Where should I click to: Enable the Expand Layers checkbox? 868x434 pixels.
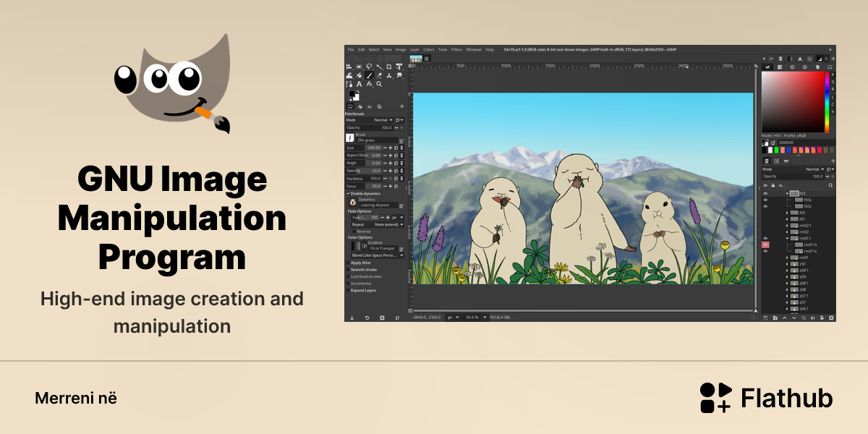point(348,290)
